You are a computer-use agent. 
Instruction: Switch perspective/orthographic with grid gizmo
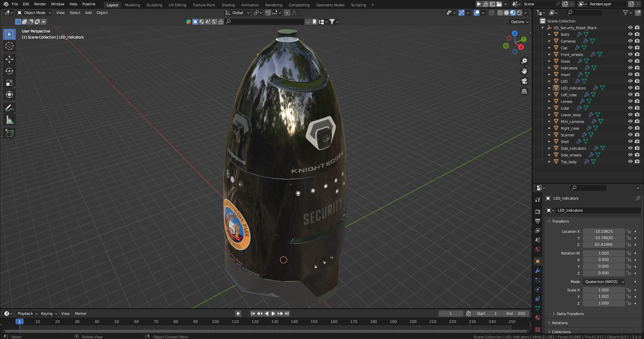pyautogui.click(x=524, y=91)
